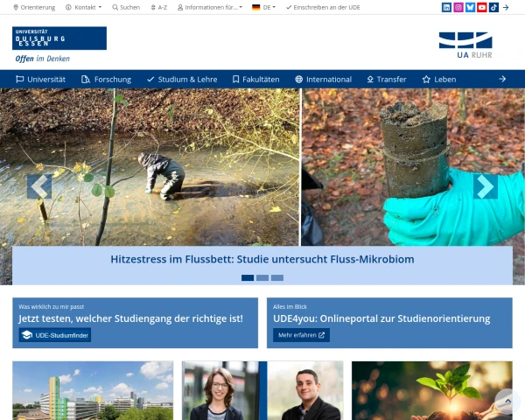525x420 pixels.
Task: Open the Studium & Lehre menu
Action: [182, 80]
